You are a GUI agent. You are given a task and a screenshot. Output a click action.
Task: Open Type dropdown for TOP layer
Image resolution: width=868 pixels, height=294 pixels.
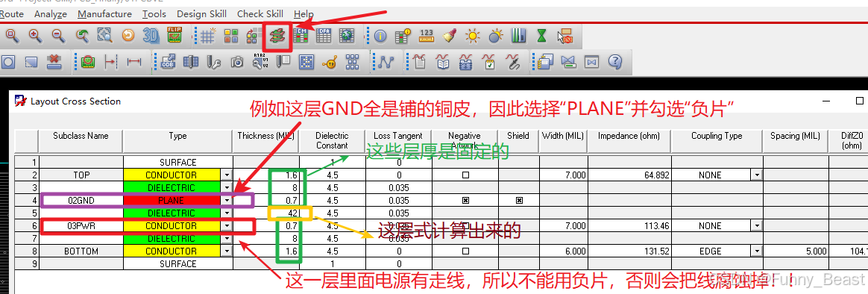[227, 175]
